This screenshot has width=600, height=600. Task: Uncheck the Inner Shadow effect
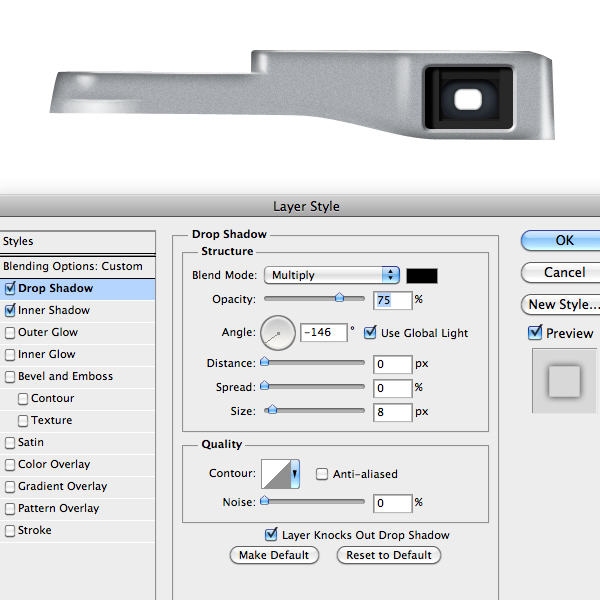tap(10, 310)
